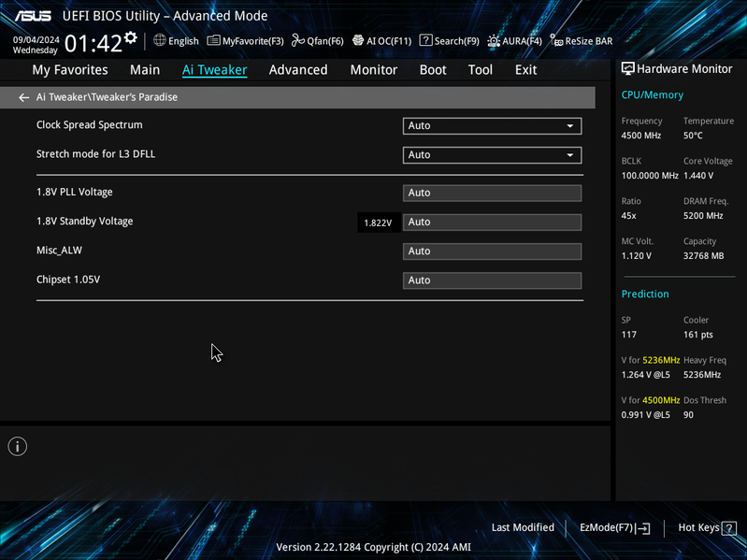
Task: Click the Stretch mode for L3 DFLL label
Action: click(x=95, y=154)
